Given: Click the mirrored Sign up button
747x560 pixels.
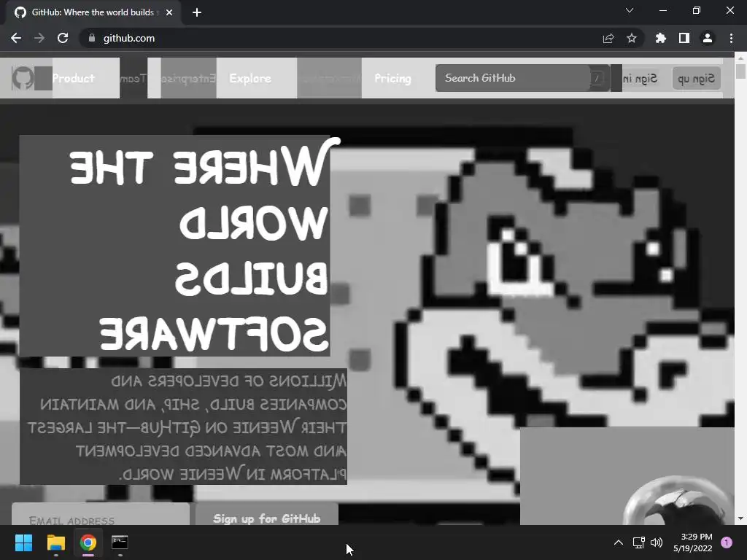Looking at the screenshot, I should [696, 78].
